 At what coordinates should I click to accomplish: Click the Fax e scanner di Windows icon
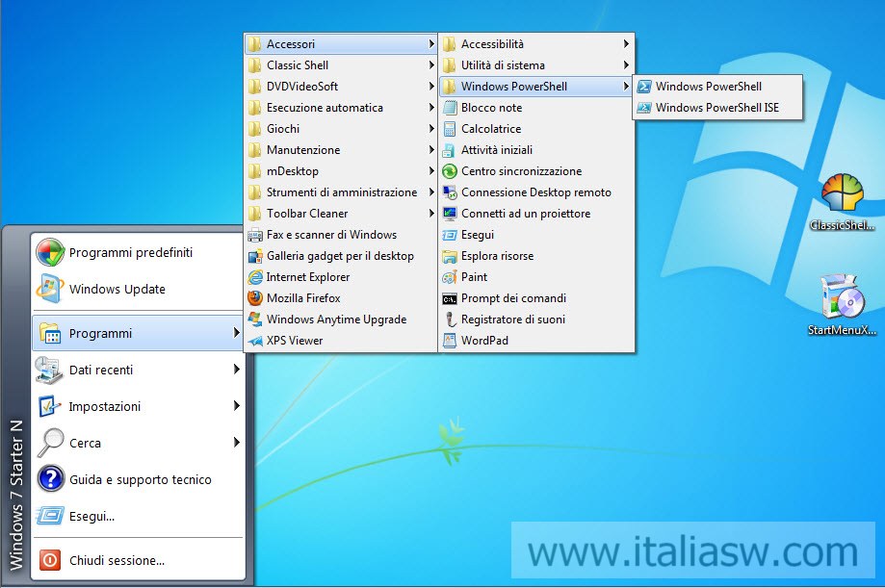click(255, 235)
